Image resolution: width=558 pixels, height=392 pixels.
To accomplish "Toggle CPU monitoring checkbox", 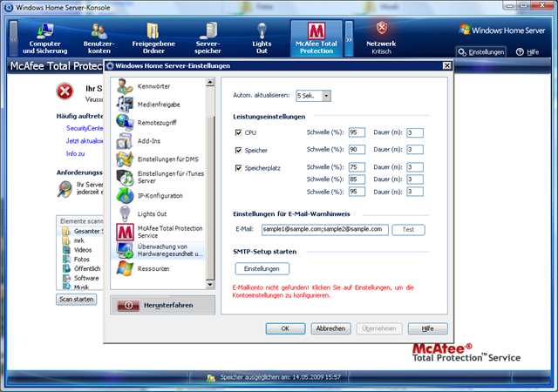I will 238,132.
